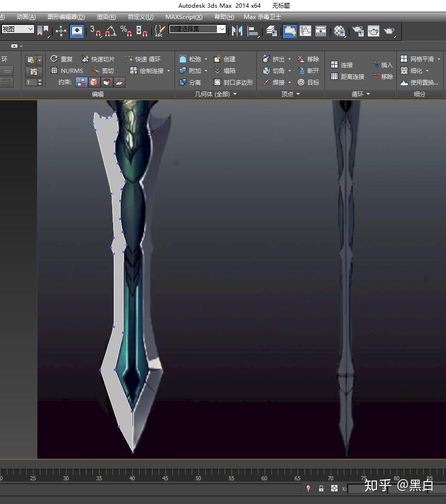
Task: Open Render Setup teapot icon
Action: [x=357, y=31]
